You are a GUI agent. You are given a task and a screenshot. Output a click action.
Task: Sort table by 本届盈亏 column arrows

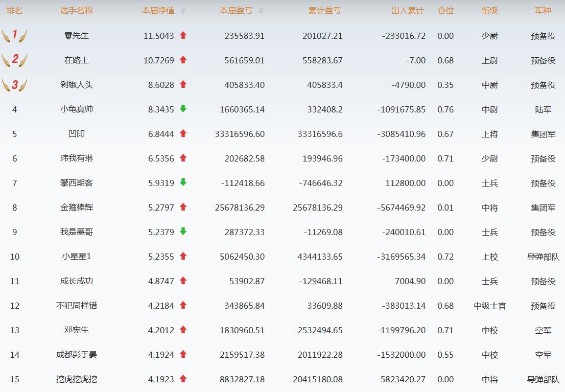[261, 11]
